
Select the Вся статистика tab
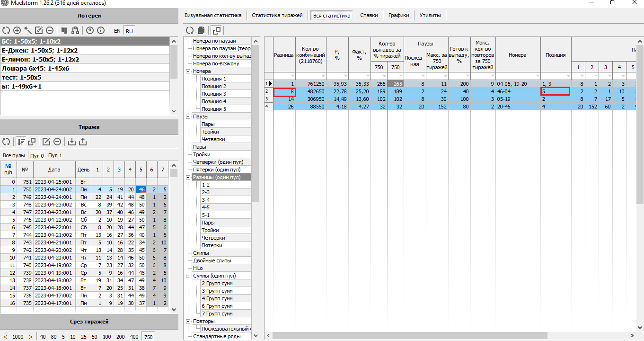click(x=331, y=16)
